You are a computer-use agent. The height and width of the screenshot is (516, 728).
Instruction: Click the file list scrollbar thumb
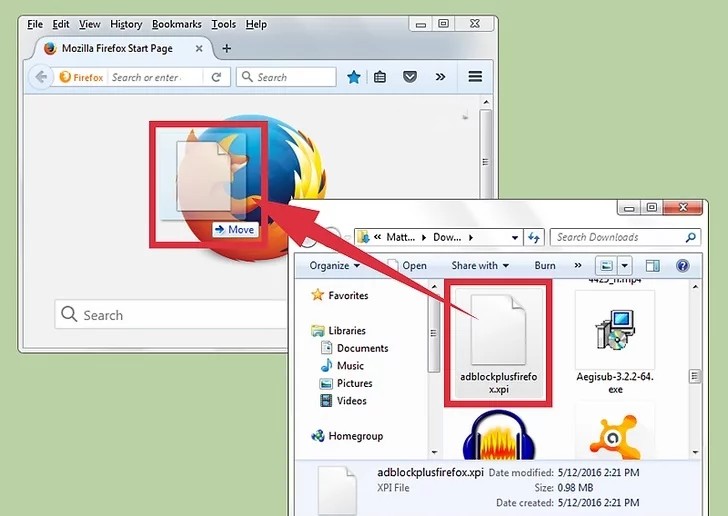pyautogui.click(x=695, y=376)
